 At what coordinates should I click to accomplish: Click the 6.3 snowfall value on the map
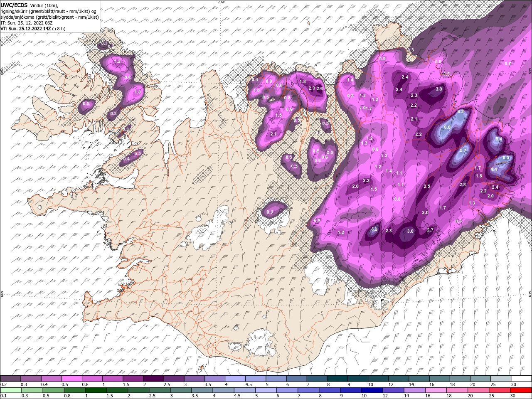click(460, 112)
